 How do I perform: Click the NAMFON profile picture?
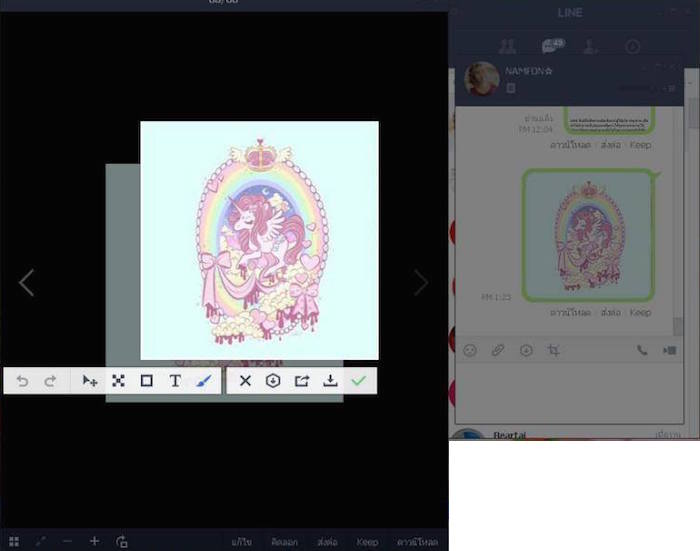482,79
